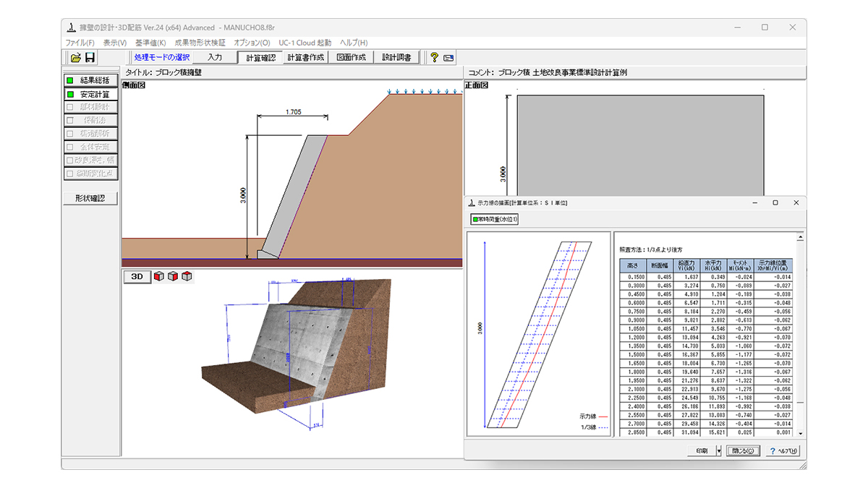Click the force line position value 0.001
868x488 pixels.
pyautogui.click(x=773, y=432)
